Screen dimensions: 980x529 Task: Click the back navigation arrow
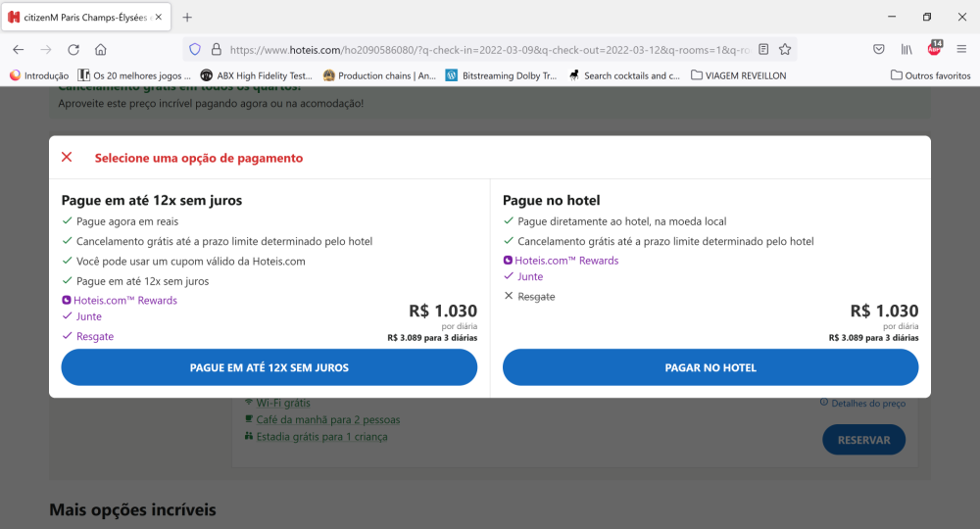[x=19, y=49]
